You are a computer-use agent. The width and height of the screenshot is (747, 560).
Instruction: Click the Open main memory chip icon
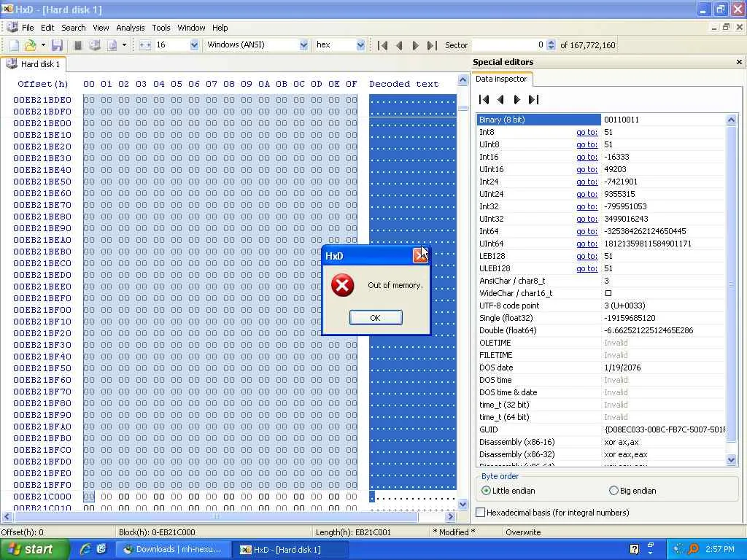[78, 45]
